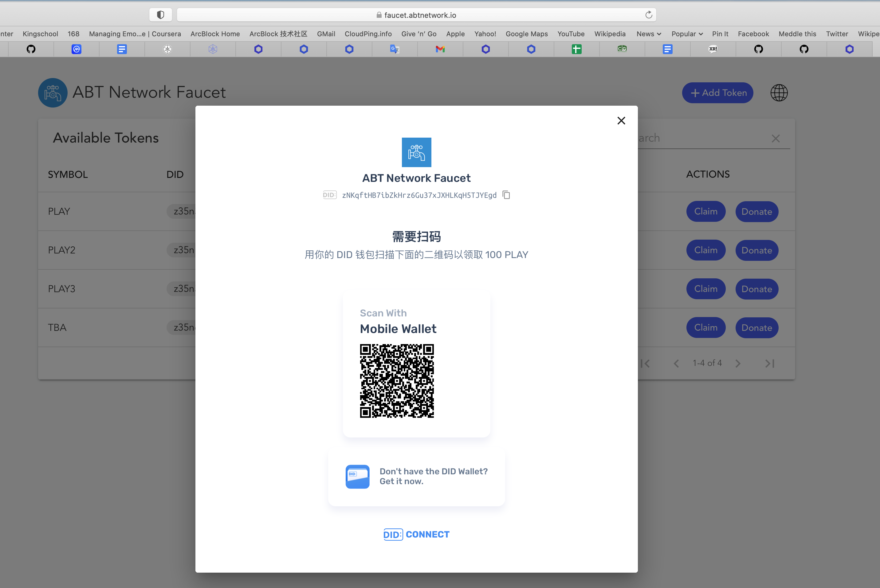Click the privacy shield icon
The width and height of the screenshot is (880, 588).
(x=160, y=15)
